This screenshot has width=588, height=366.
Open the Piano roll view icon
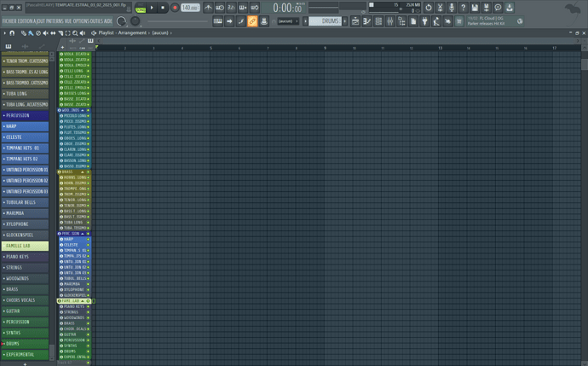point(366,21)
